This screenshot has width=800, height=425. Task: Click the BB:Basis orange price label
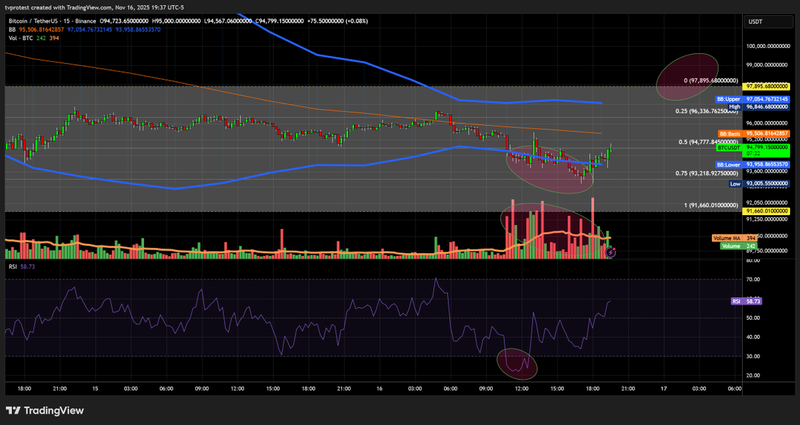729,134
